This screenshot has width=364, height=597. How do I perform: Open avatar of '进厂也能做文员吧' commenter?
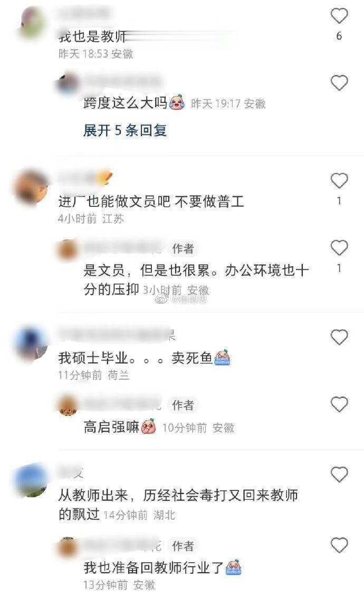(x=31, y=188)
